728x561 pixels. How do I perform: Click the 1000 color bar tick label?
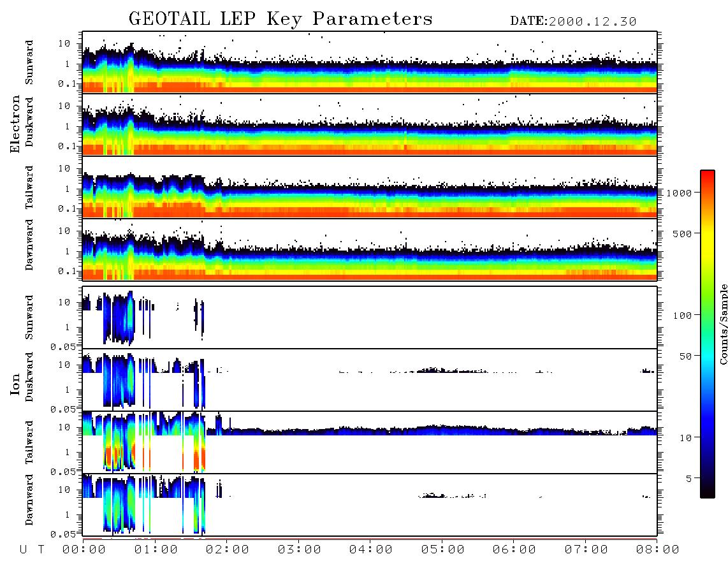tap(679, 193)
